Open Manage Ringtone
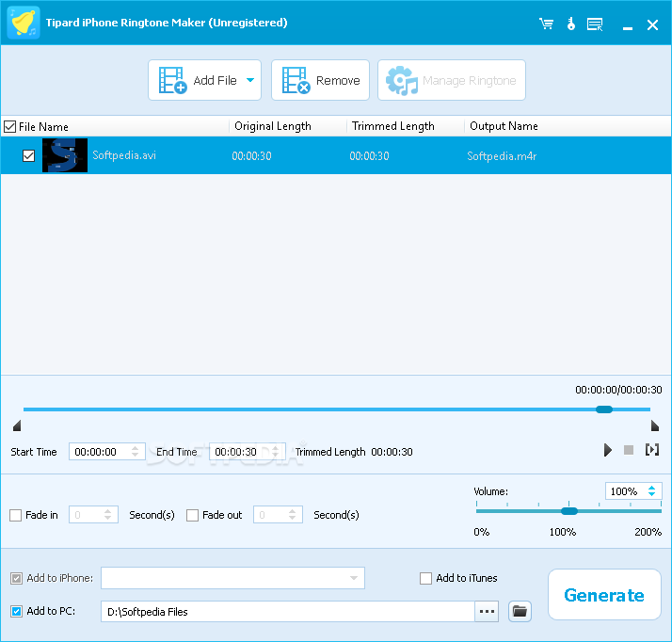Image resolution: width=672 pixels, height=642 pixels. tap(451, 80)
